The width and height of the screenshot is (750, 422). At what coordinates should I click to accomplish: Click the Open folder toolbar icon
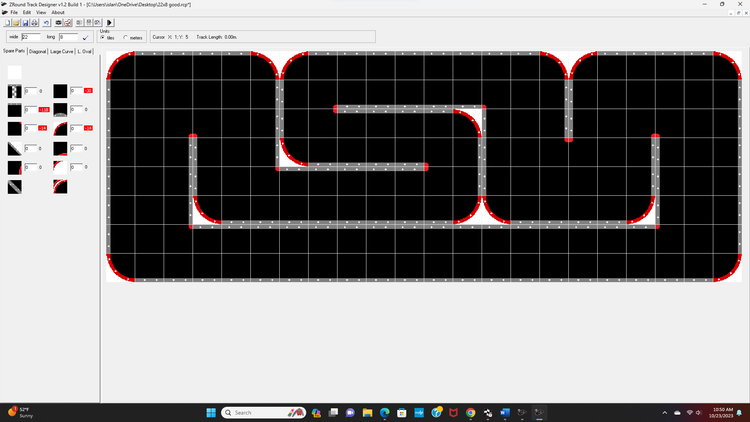15,22
